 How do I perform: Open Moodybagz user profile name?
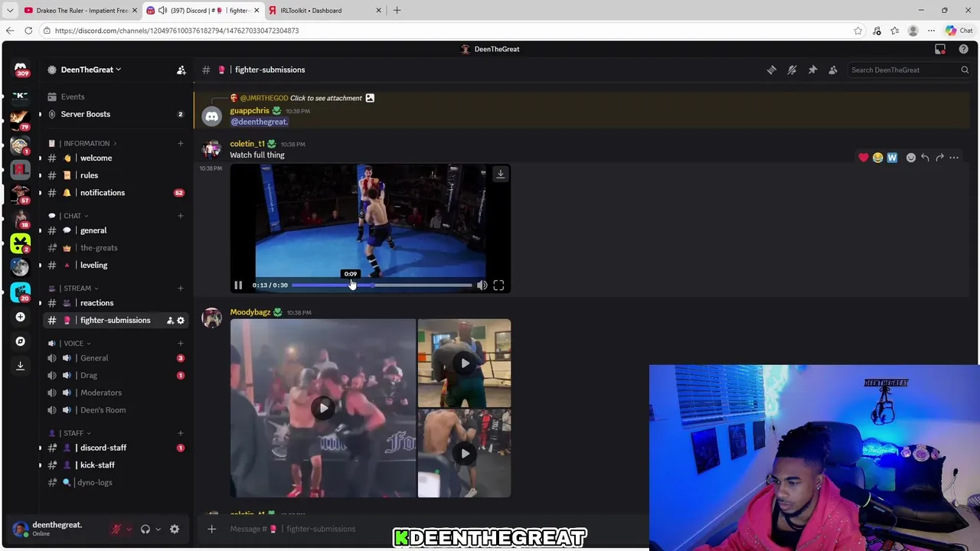click(x=250, y=312)
